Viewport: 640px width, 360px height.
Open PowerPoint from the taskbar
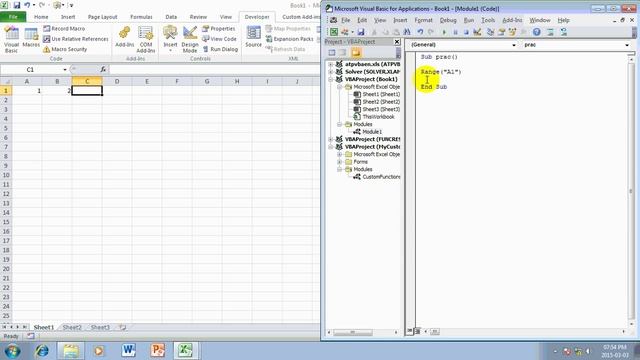pos(158,350)
